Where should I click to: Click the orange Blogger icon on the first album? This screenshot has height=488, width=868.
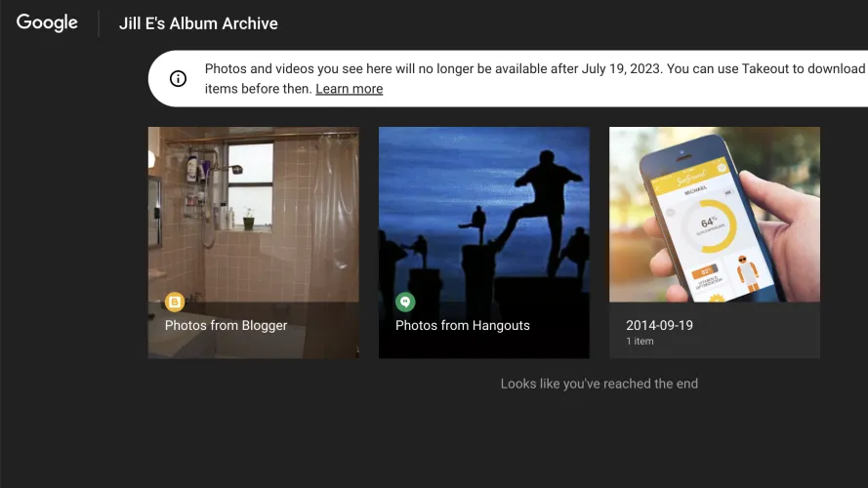tap(175, 302)
